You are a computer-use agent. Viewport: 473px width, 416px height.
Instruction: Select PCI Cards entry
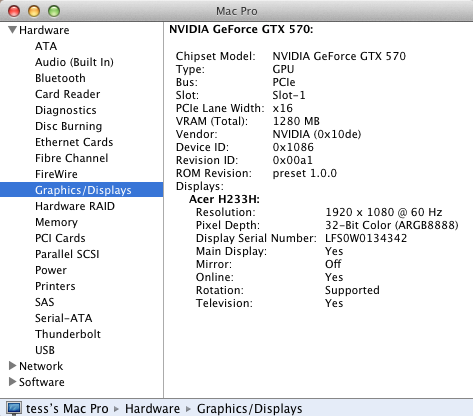[60, 238]
